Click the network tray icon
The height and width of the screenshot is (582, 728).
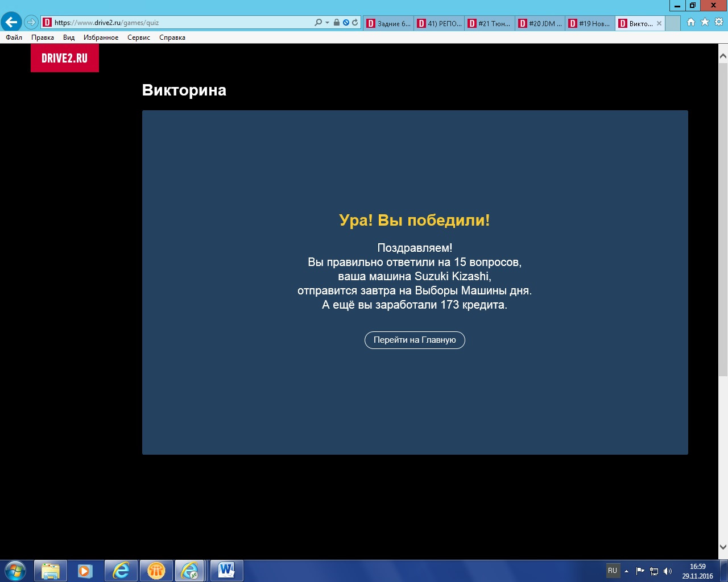[654, 571]
